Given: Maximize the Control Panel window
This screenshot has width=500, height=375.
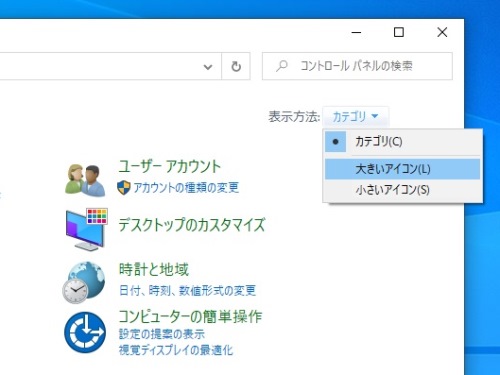Looking at the screenshot, I should (399, 32).
